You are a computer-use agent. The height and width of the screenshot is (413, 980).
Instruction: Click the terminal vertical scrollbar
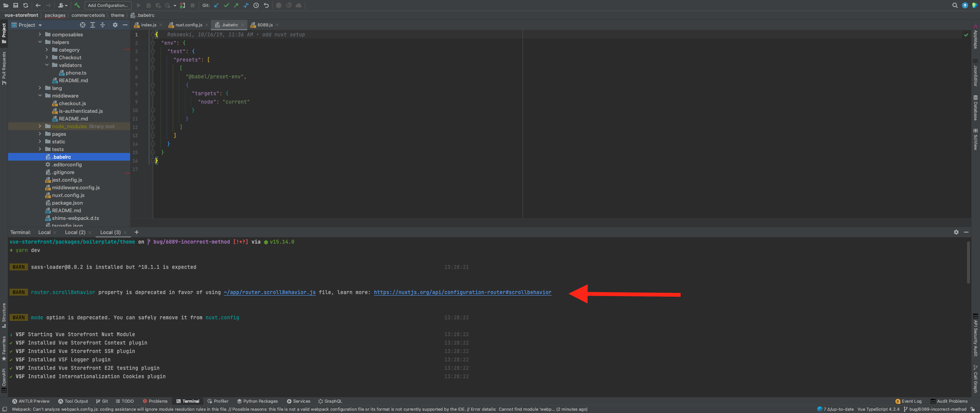click(968, 262)
